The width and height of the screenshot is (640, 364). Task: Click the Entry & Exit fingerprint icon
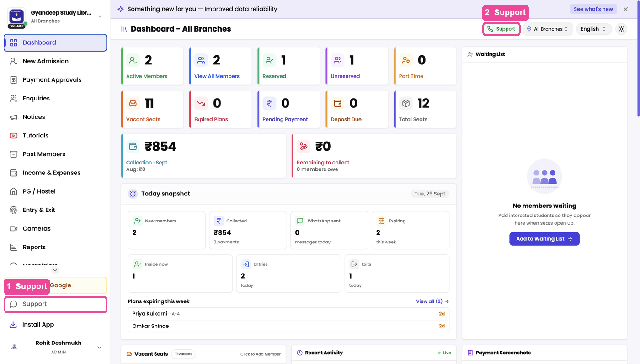click(14, 210)
